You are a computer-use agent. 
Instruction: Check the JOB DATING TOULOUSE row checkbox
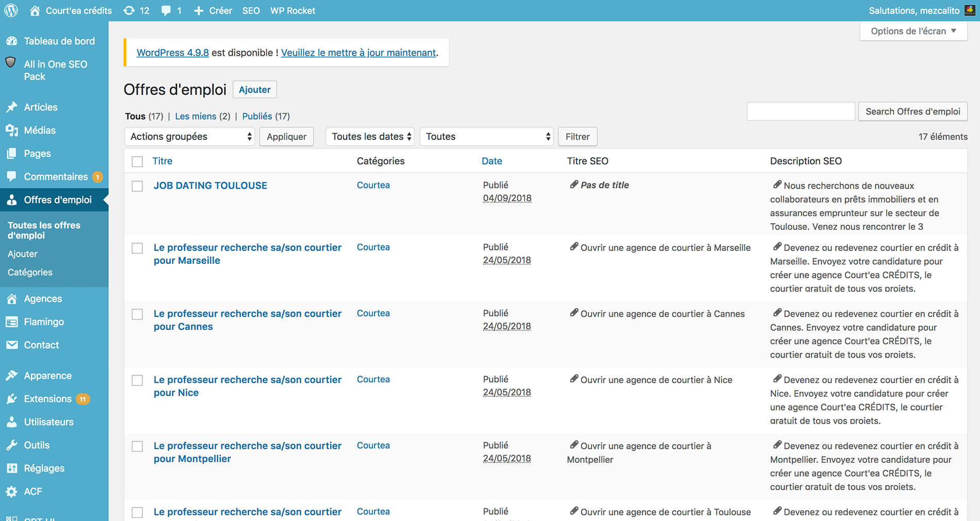coord(137,186)
